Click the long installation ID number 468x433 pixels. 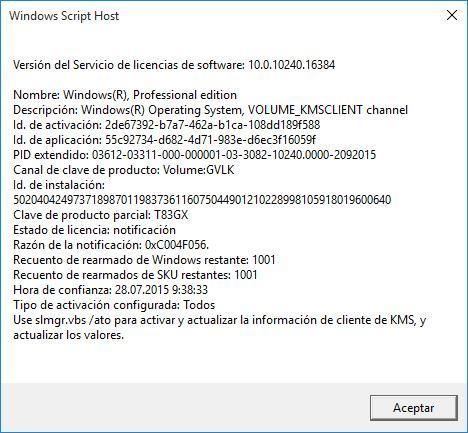(202, 200)
